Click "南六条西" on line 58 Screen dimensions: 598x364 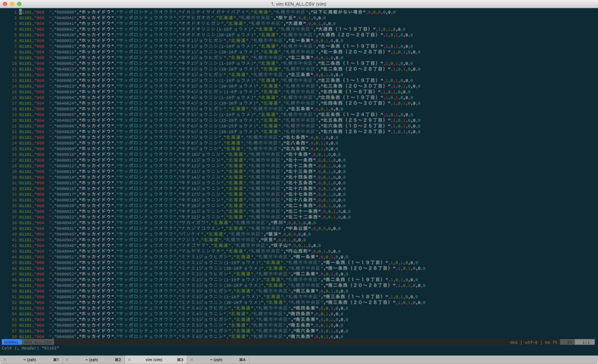(300, 337)
